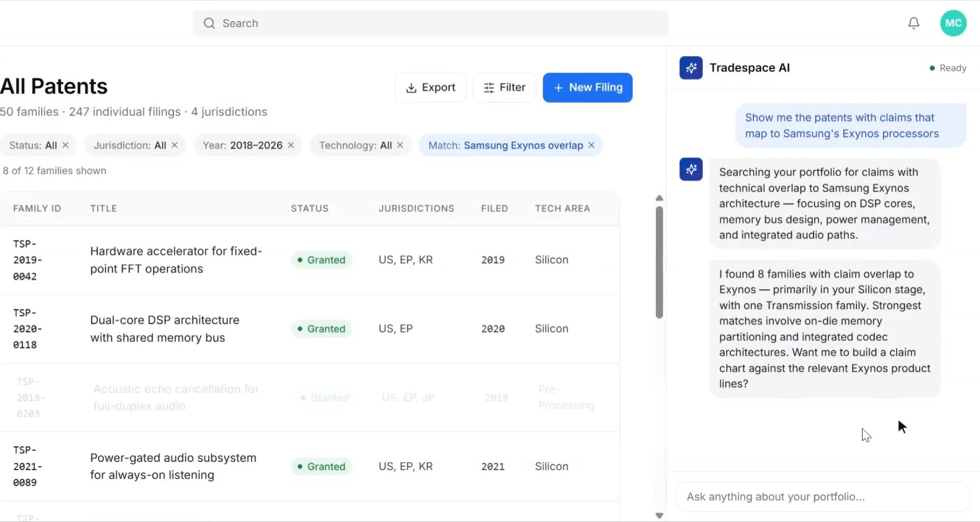
Task: Sort by the Title column header
Action: pos(104,208)
